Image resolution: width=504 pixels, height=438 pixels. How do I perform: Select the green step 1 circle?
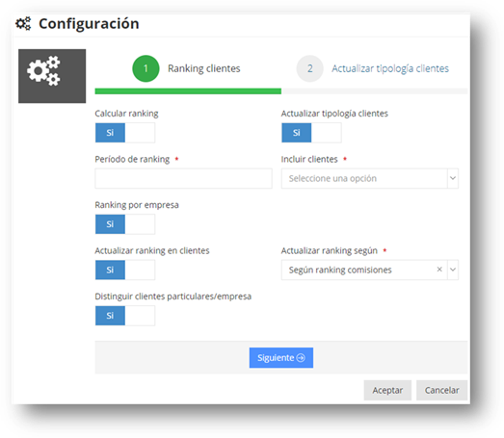coord(146,68)
